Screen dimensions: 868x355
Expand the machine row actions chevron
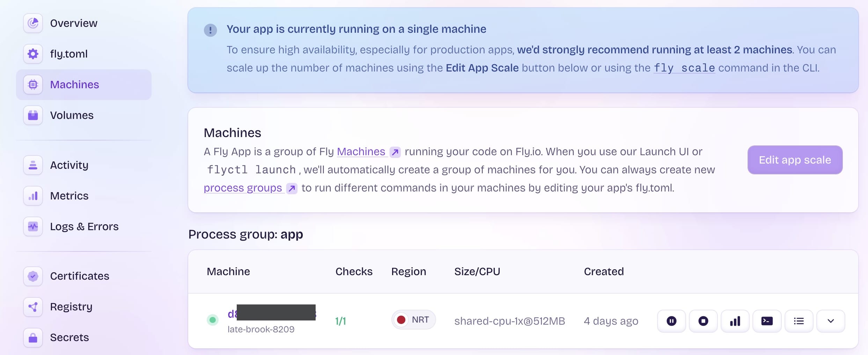click(831, 321)
